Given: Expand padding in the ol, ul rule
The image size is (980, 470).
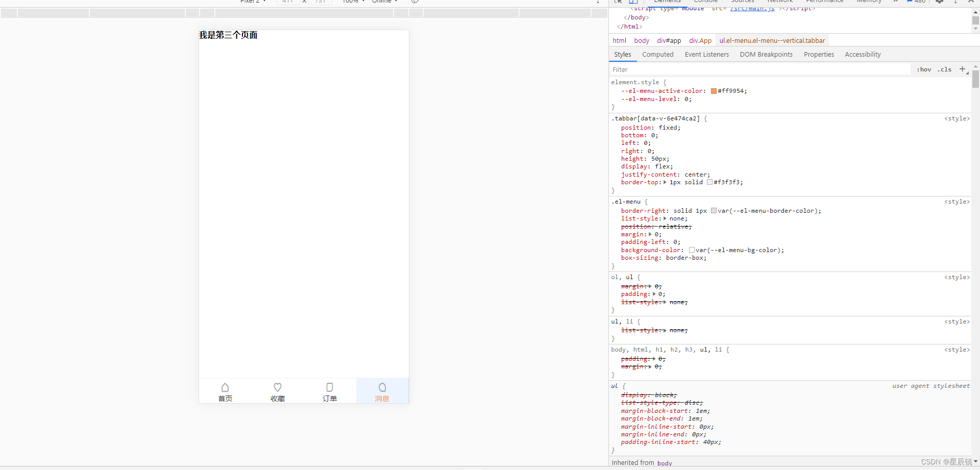Looking at the screenshot, I should [x=654, y=294].
